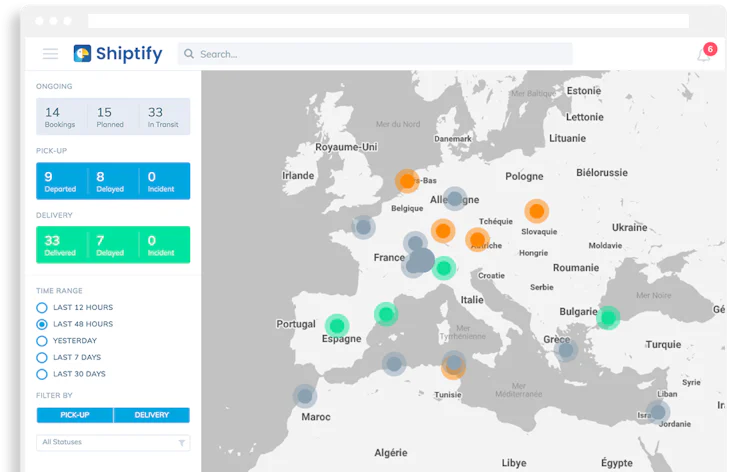Switch to the Pick-Up filter tab
736x472 pixels.
75,415
